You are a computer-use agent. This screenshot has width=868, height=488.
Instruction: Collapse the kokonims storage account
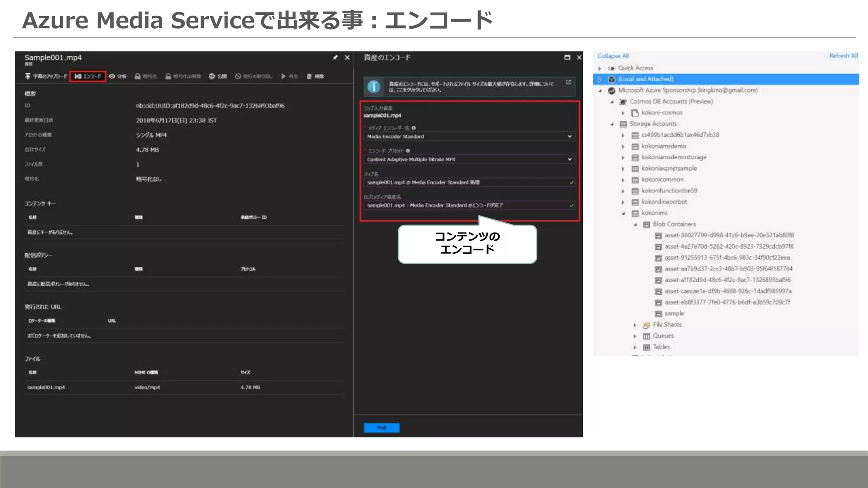pos(623,213)
